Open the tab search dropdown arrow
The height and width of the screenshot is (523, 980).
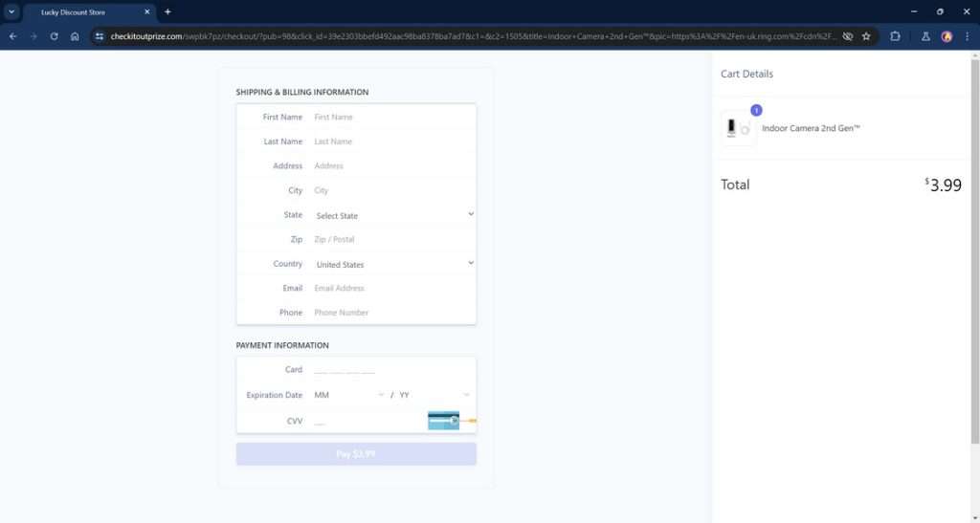11,11
